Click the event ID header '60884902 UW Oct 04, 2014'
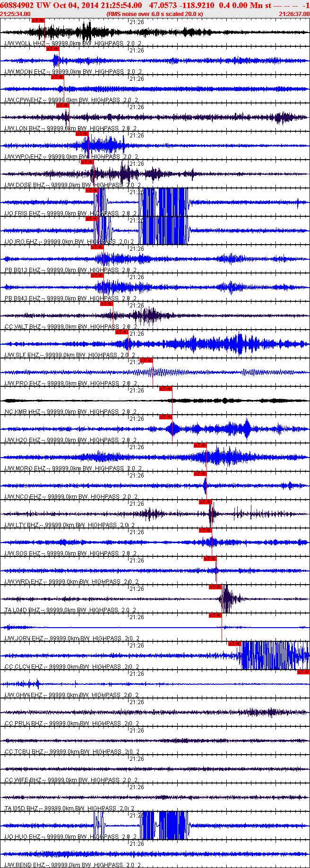The width and height of the screenshot is (310, 868). [x=48, y=5]
